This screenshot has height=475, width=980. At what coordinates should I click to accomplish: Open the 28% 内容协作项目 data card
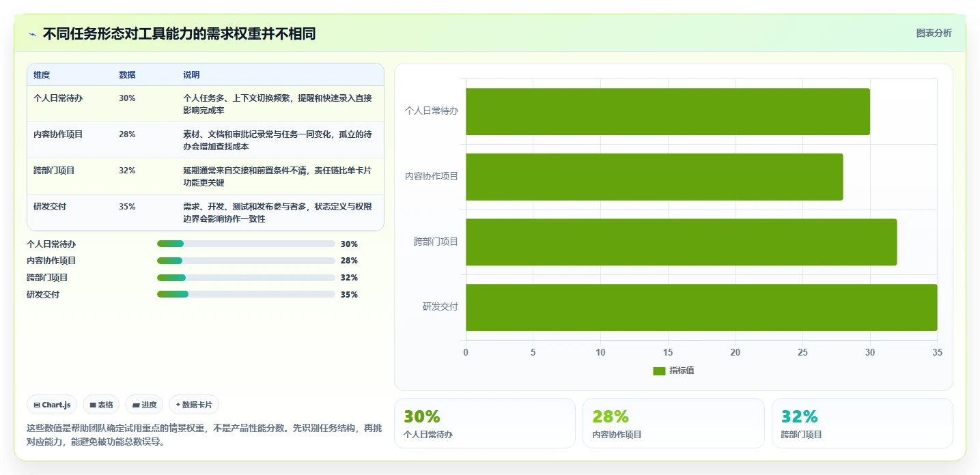673,423
